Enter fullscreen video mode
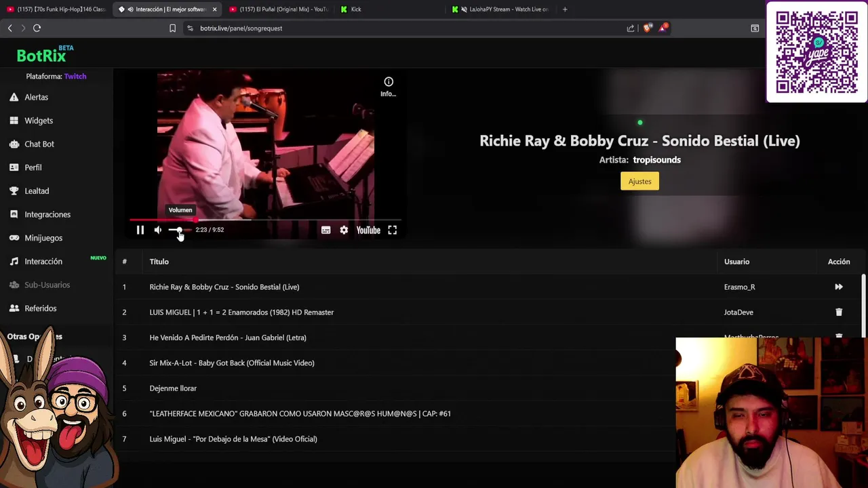The height and width of the screenshot is (488, 868). click(392, 230)
